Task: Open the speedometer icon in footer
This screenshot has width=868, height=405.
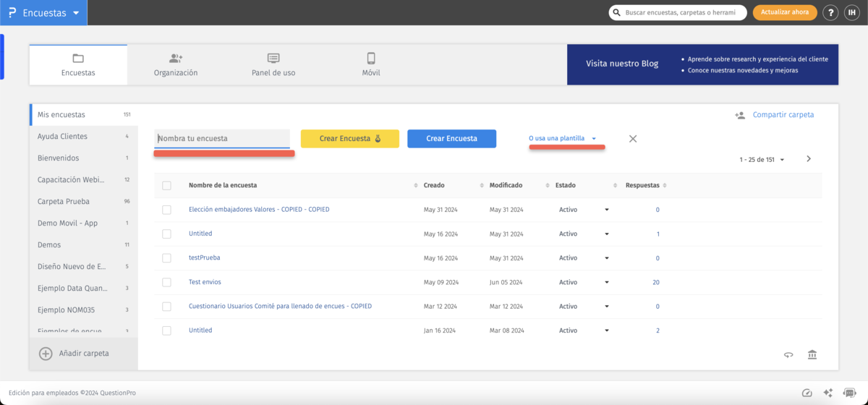Action: click(807, 393)
